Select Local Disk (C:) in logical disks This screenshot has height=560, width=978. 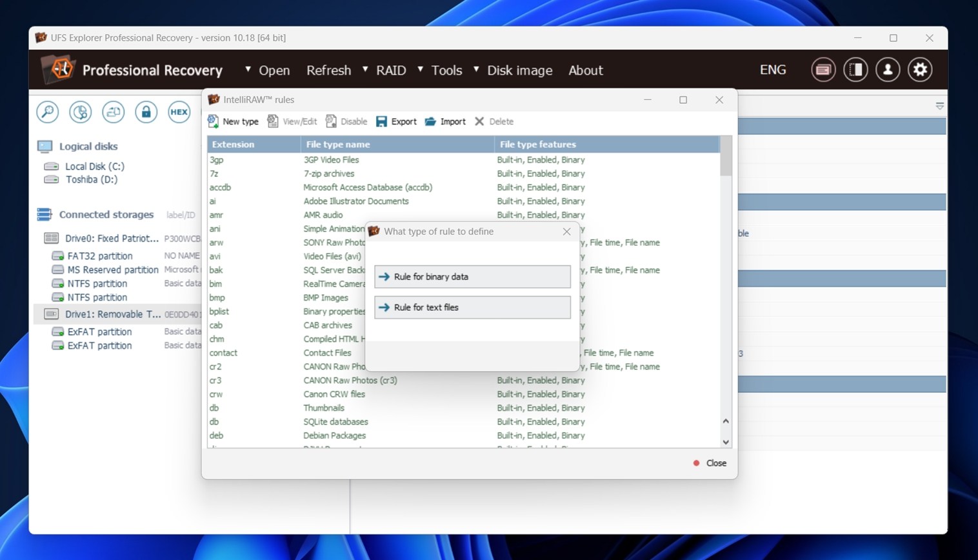point(94,166)
